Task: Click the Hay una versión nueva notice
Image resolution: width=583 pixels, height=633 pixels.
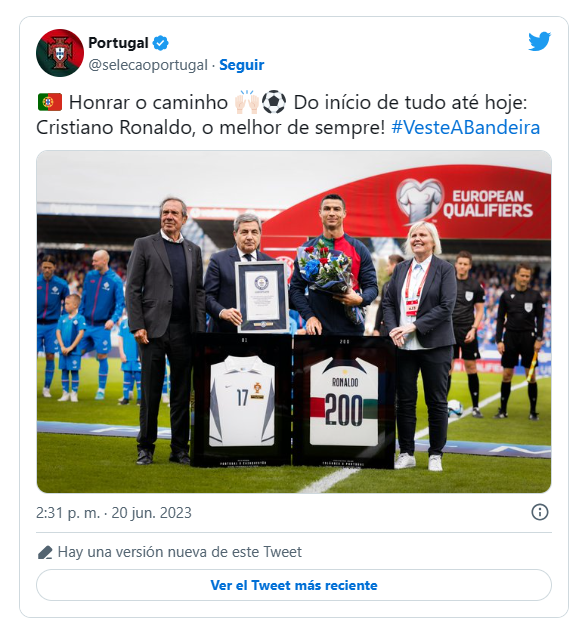Action: (x=180, y=552)
